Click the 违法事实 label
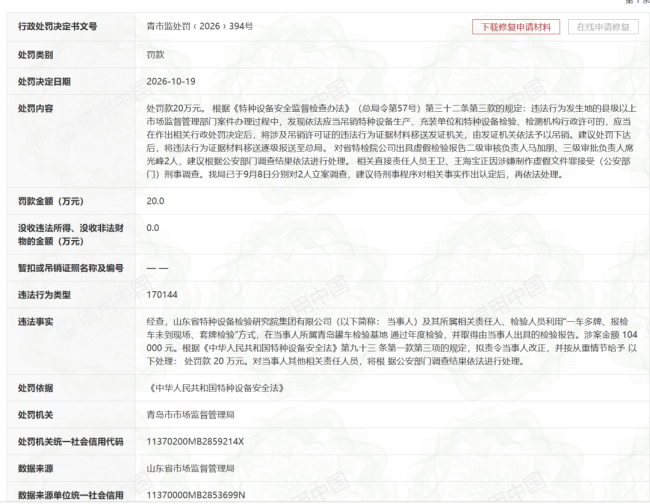650x504 pixels. [x=35, y=322]
